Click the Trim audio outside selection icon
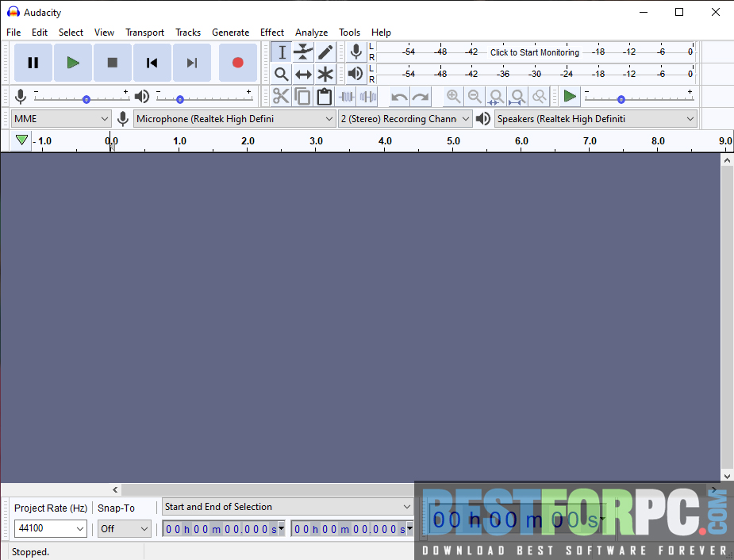The width and height of the screenshot is (734, 560). [347, 97]
